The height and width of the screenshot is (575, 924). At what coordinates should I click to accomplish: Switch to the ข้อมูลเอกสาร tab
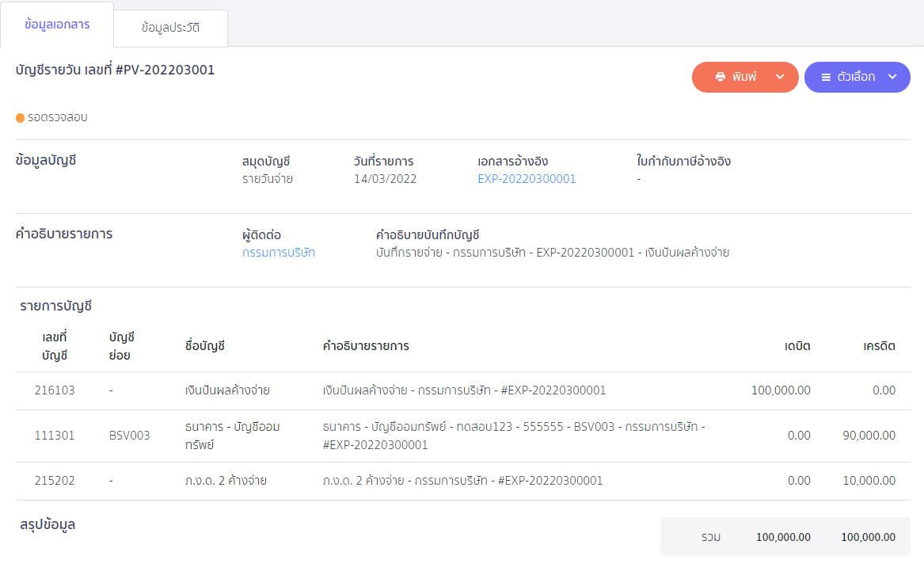tap(57, 25)
